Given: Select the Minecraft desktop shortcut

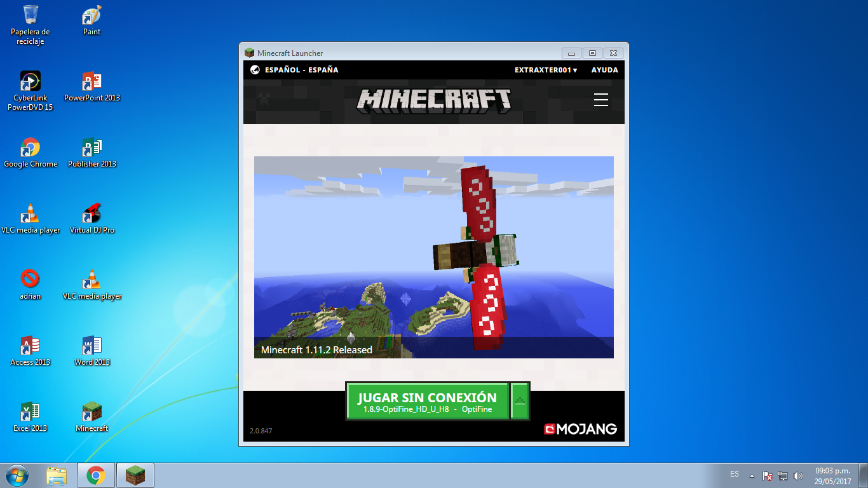Looking at the screenshot, I should tap(92, 417).
